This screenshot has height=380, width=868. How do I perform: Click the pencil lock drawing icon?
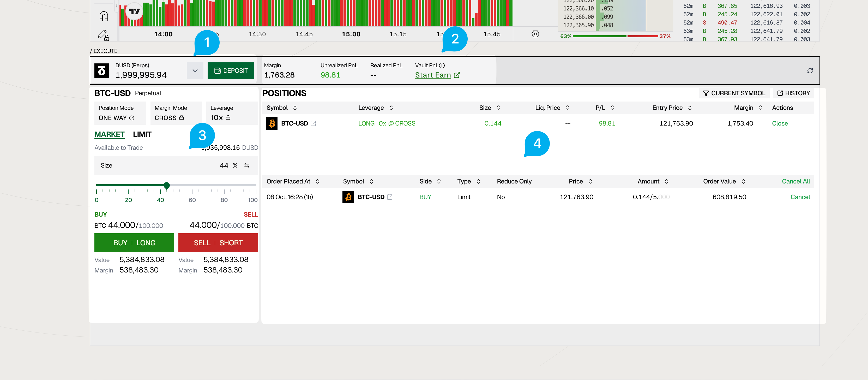tap(103, 35)
